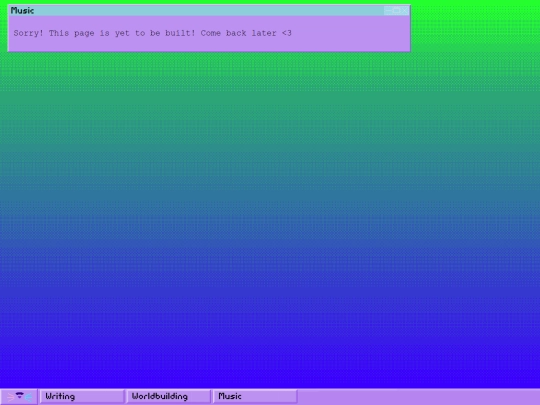Open the Writing taskbar button
The width and height of the screenshot is (540, 405).
click(82, 396)
